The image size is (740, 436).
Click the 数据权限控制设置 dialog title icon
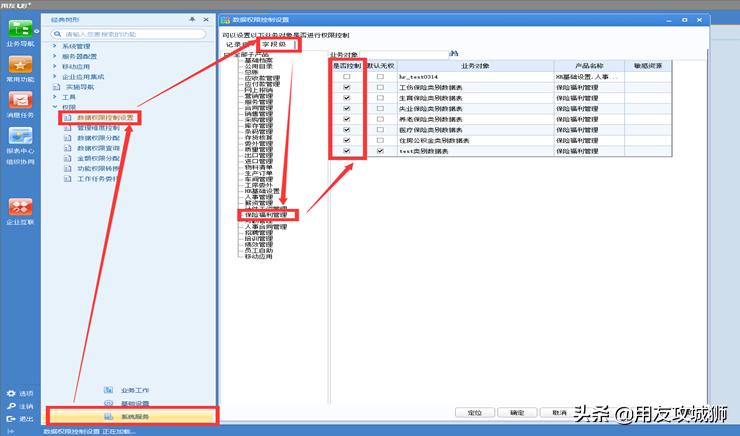225,20
